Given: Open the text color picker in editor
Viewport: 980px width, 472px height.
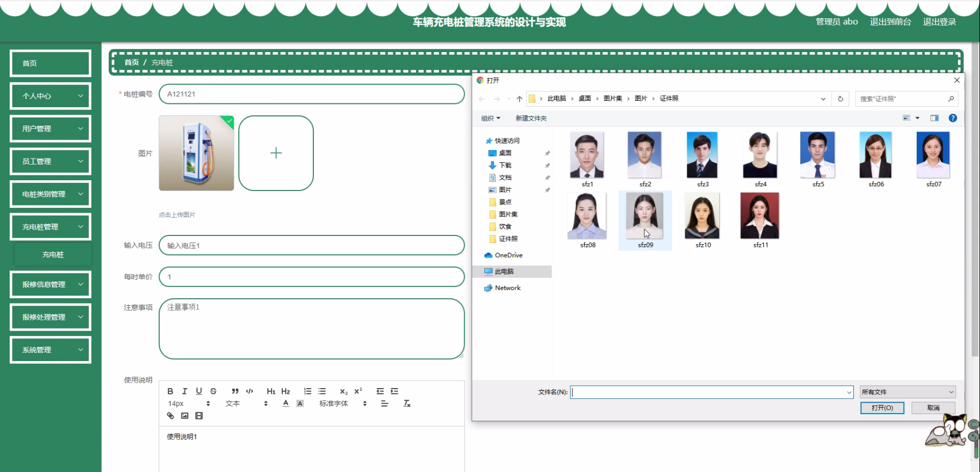Looking at the screenshot, I should (286, 404).
